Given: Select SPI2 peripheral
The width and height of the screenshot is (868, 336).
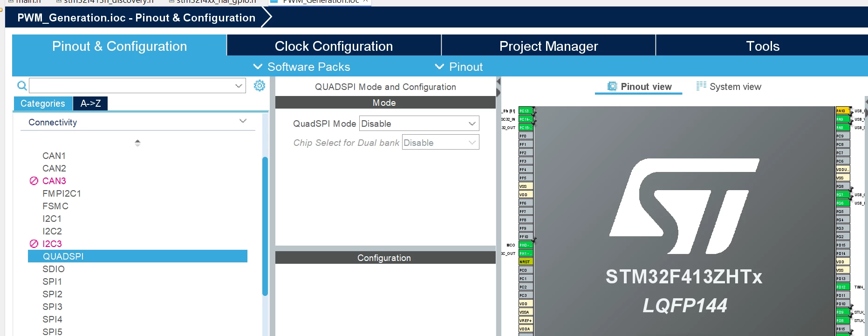Looking at the screenshot, I should (x=52, y=294).
